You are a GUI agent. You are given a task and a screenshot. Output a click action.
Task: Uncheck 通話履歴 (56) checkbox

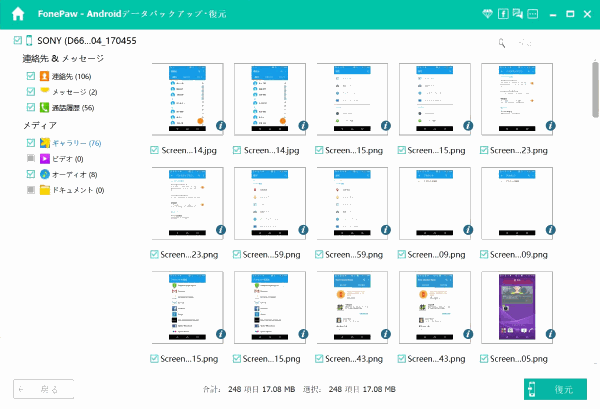(x=31, y=107)
